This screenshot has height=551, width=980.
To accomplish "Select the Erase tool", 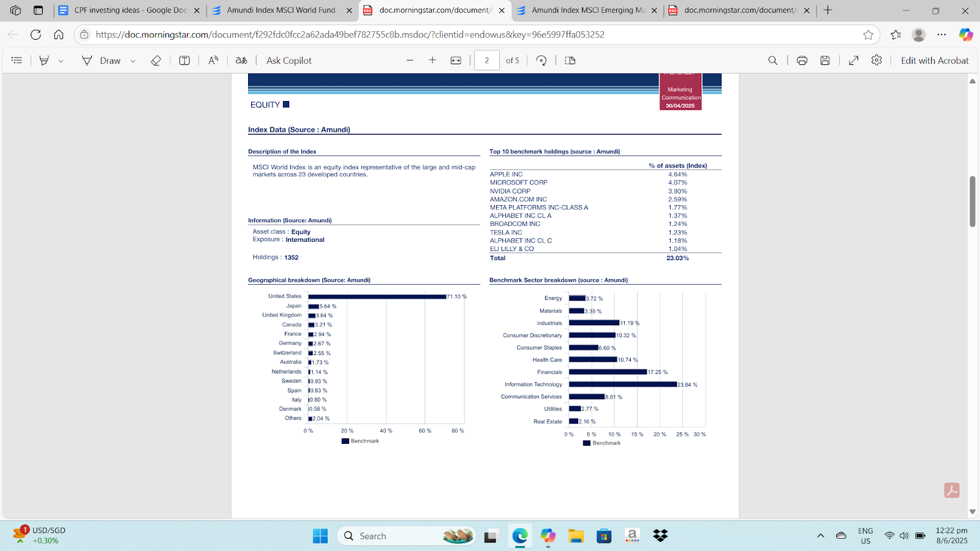I will pos(156,61).
